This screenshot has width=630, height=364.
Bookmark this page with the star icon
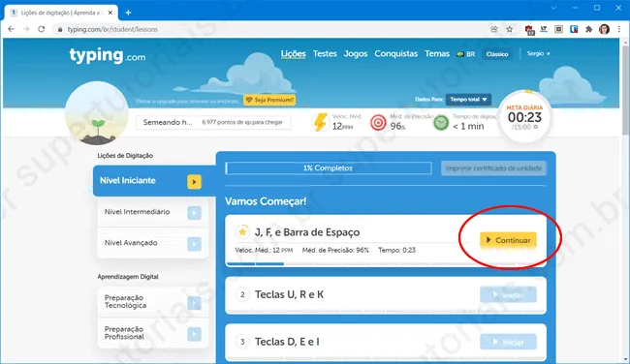click(510, 29)
